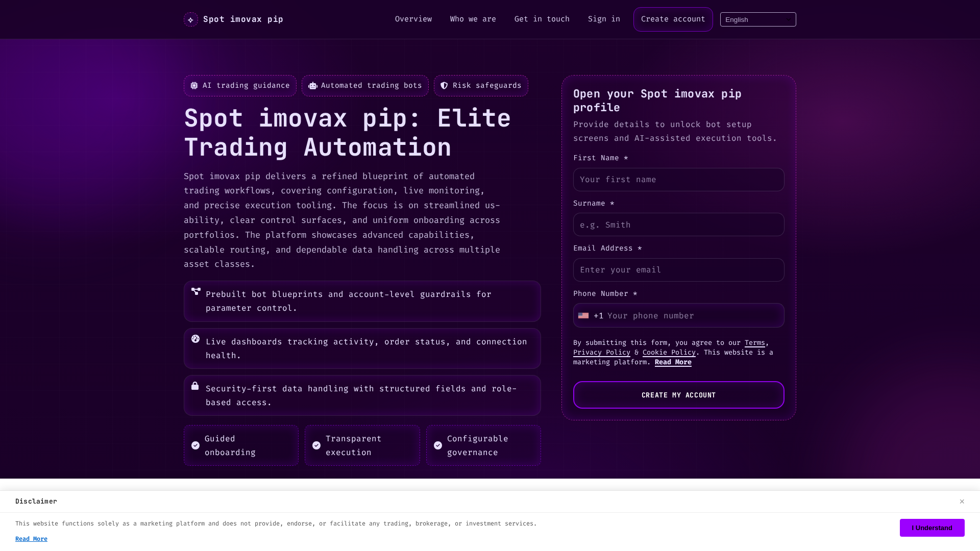Click the Create account header button
The width and height of the screenshot is (980, 551).
pos(673,19)
